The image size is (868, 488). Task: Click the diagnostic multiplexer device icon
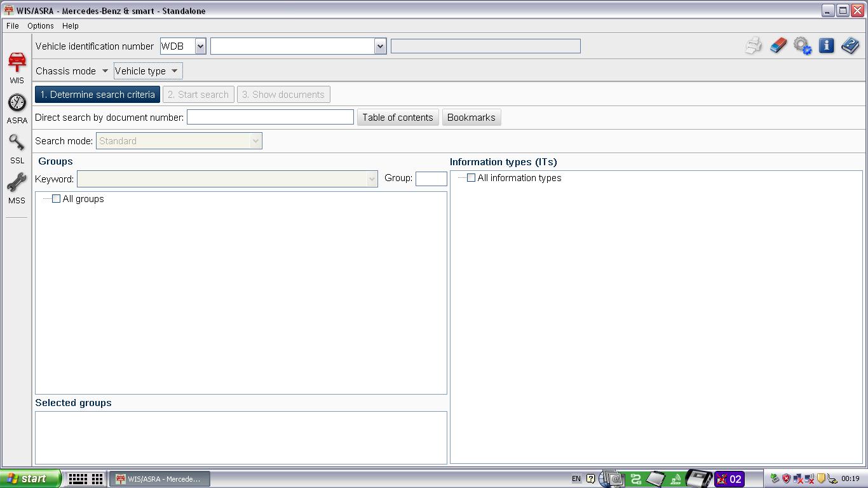[x=699, y=478]
